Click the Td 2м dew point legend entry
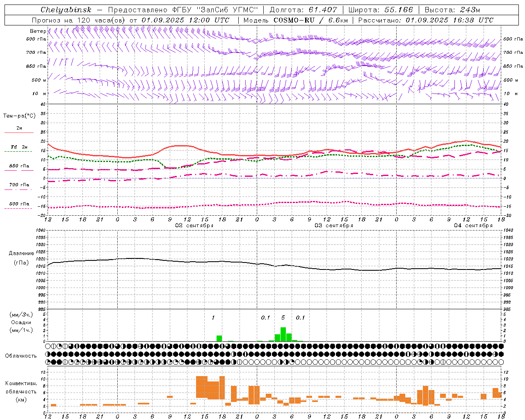The height and width of the screenshot is (420, 525). click(19, 147)
